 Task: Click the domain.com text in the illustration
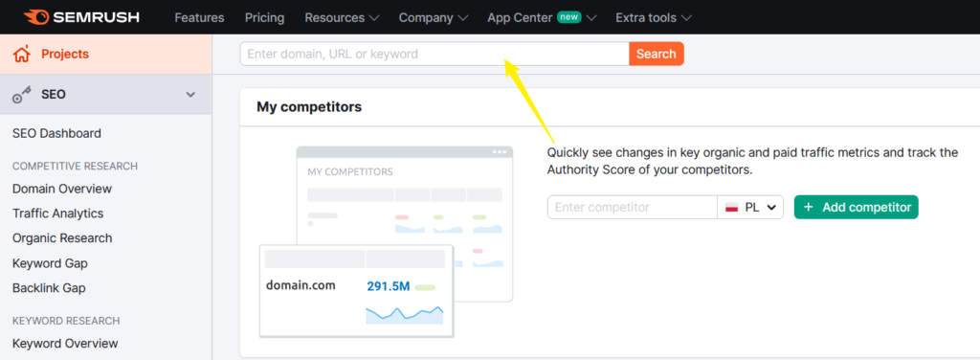point(301,285)
